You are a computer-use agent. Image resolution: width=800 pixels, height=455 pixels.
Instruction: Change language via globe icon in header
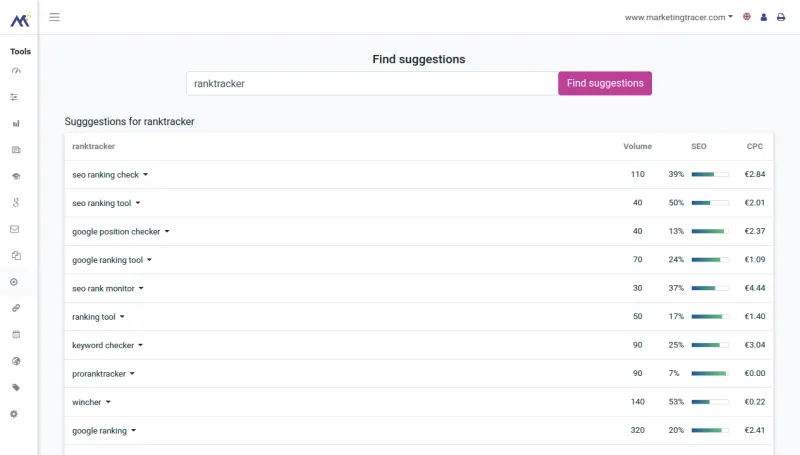pyautogui.click(x=747, y=17)
